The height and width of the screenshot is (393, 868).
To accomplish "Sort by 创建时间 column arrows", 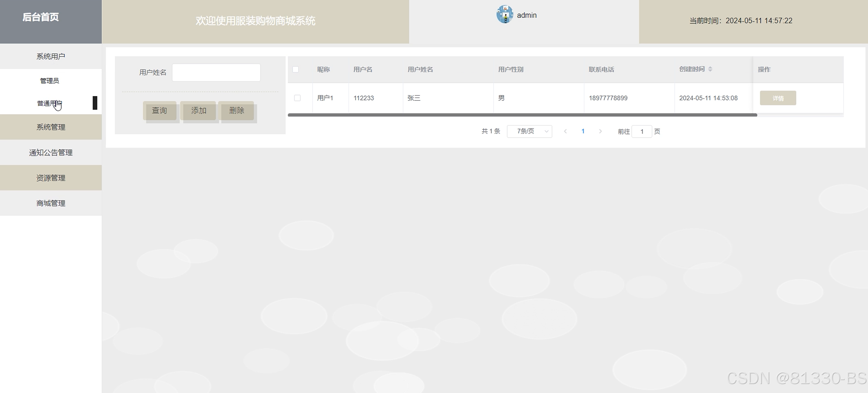I will 710,69.
